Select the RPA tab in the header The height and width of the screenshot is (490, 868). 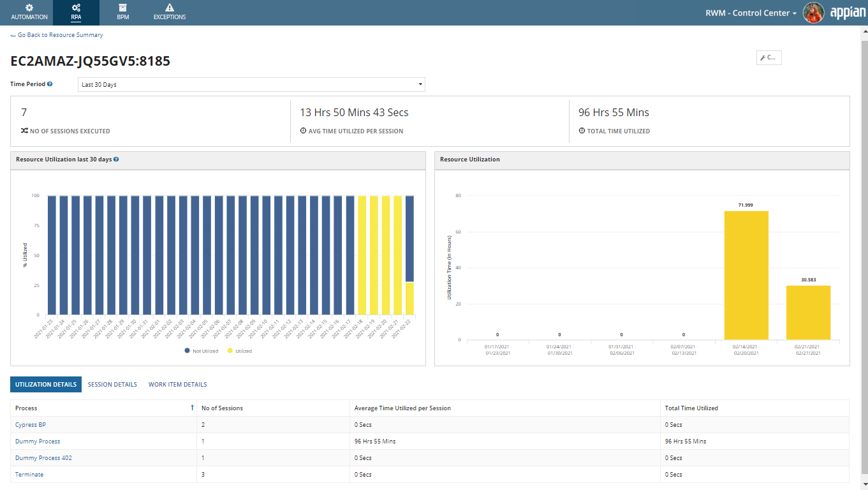(76, 12)
